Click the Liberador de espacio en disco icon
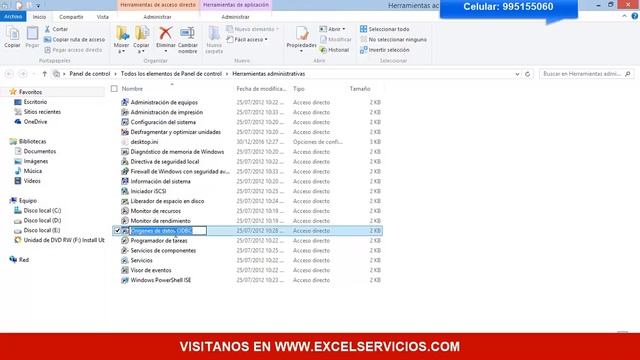This screenshot has width=640, height=360. tap(125, 201)
